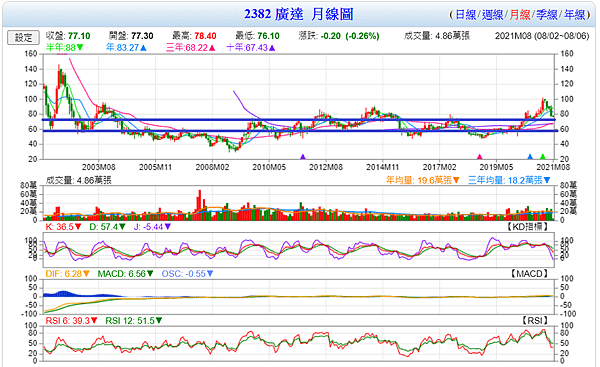Click the green triangle marker on time axis
600x367 pixels.
[542, 157]
